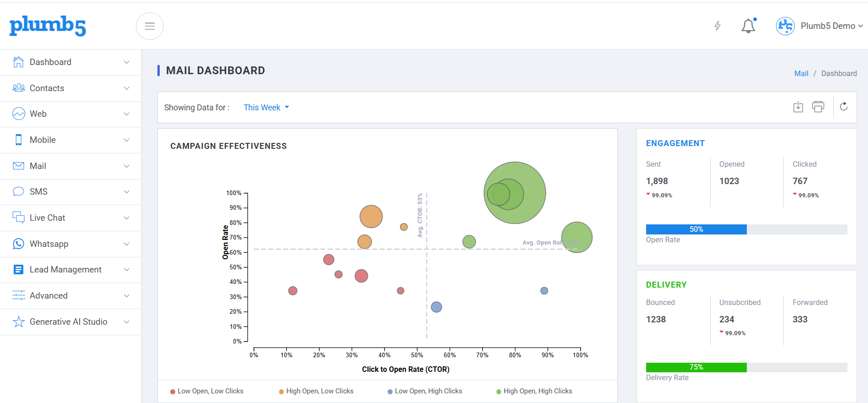868x403 pixels.
Task: Open the Plumb5 Demo user dropdown
Action: click(831, 26)
